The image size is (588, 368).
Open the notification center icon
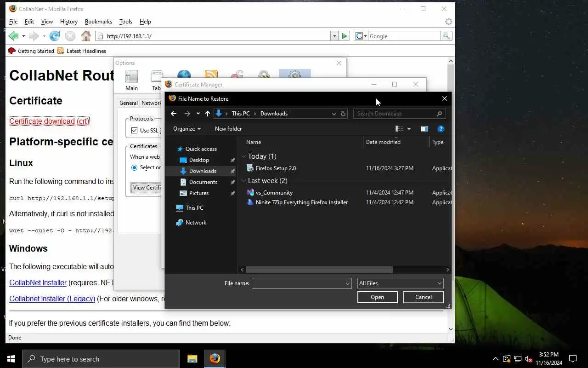(573, 359)
